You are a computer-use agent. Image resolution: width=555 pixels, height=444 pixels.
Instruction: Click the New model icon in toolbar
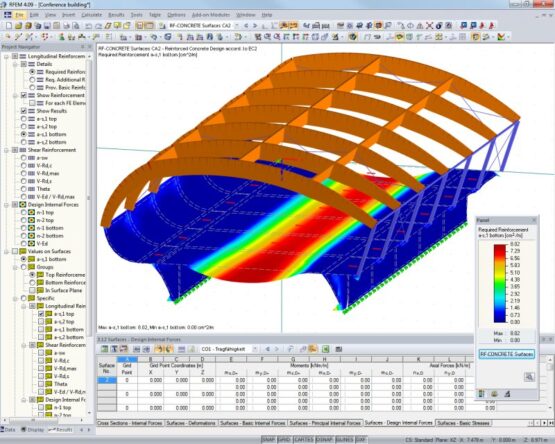(9, 26)
